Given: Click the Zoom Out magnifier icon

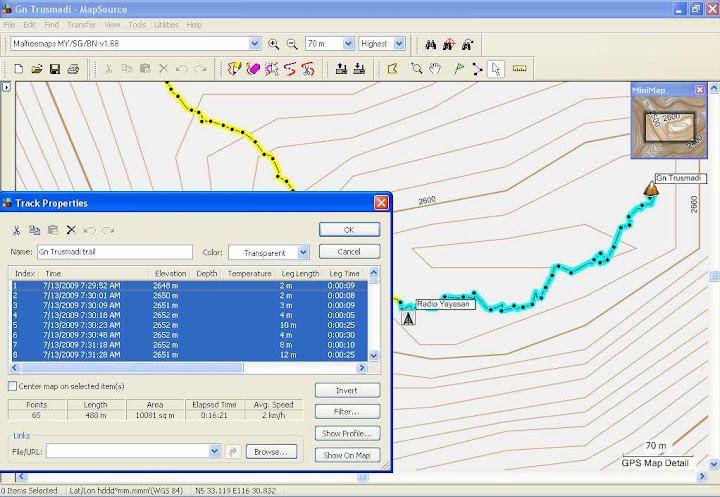Looking at the screenshot, I should (x=292, y=44).
